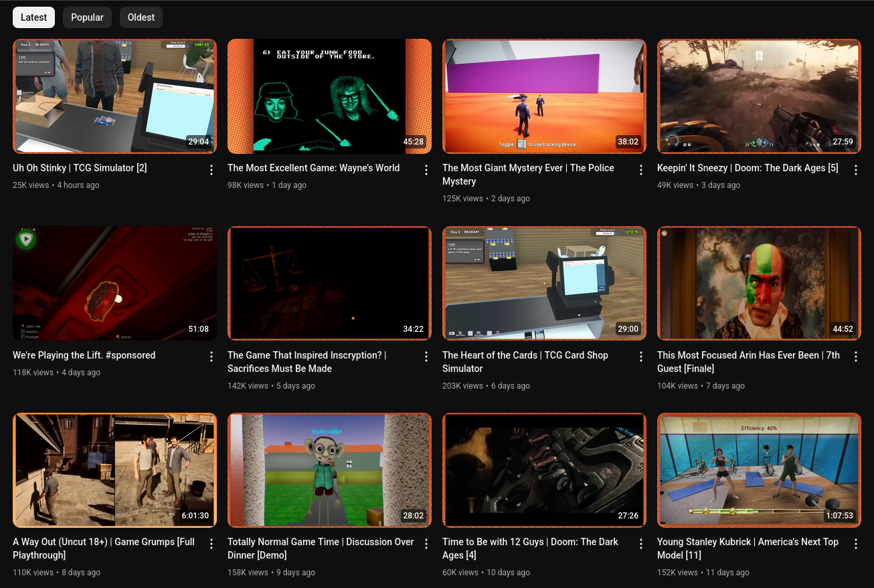Click the 44:52 duration badge

[x=843, y=328]
